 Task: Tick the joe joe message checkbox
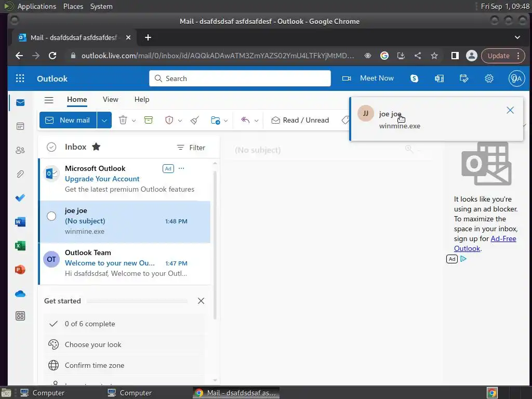pos(51,216)
